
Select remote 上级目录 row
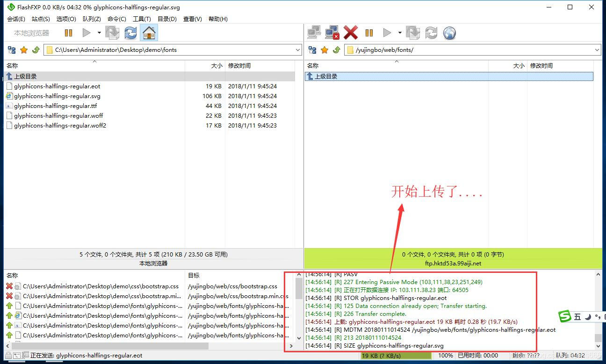coord(449,76)
